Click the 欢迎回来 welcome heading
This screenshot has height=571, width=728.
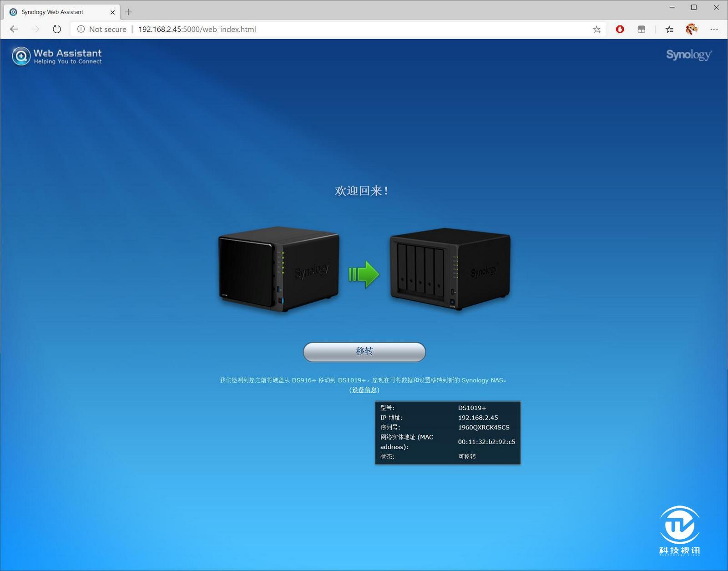click(362, 191)
